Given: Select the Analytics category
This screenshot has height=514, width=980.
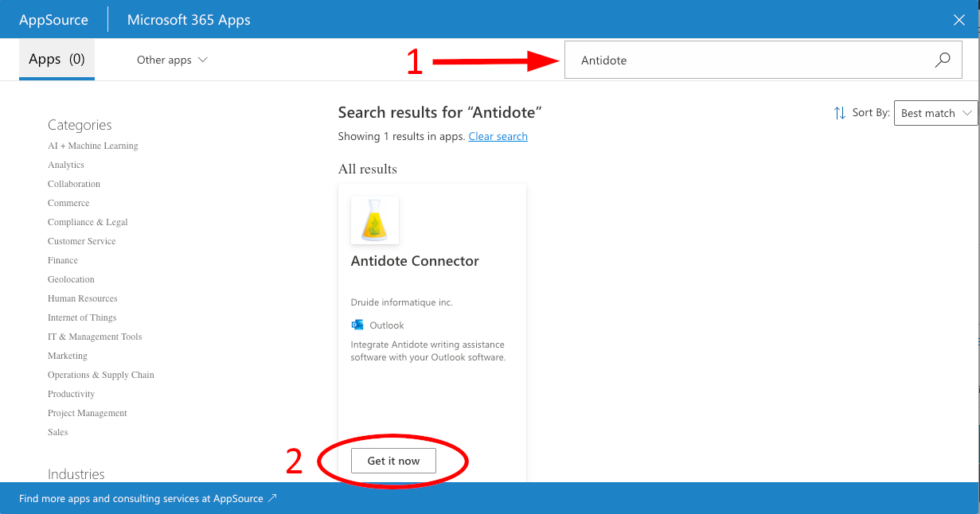Looking at the screenshot, I should (66, 165).
